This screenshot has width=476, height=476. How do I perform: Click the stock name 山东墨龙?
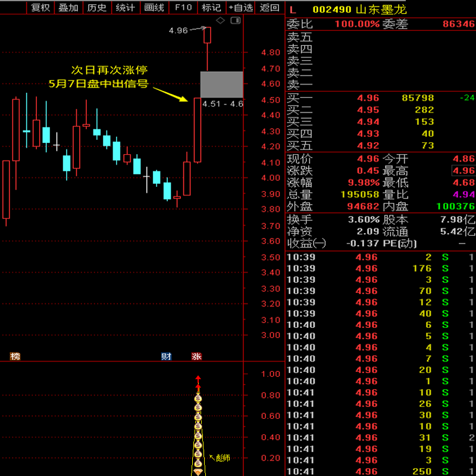pos(381,9)
